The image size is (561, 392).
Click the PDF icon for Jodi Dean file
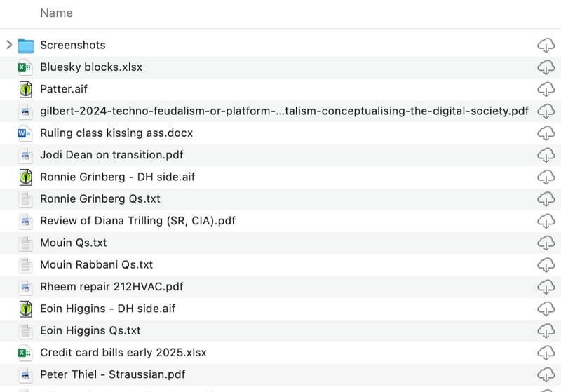point(26,155)
